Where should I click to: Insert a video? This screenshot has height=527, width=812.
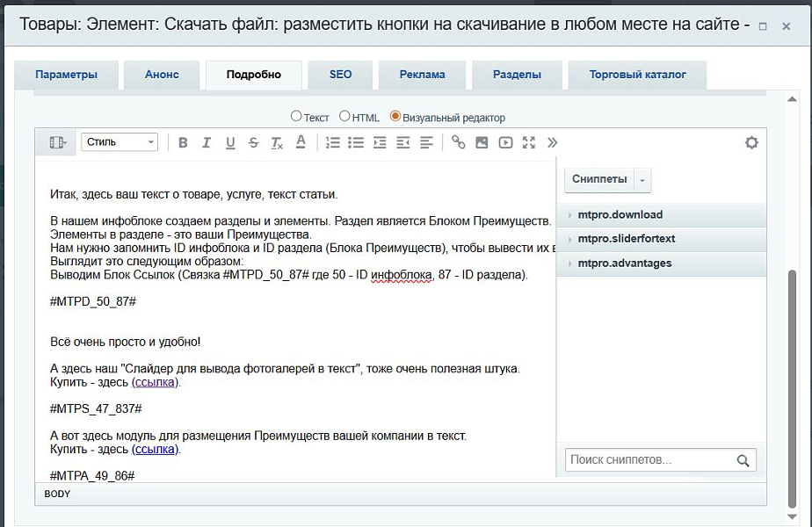click(505, 142)
